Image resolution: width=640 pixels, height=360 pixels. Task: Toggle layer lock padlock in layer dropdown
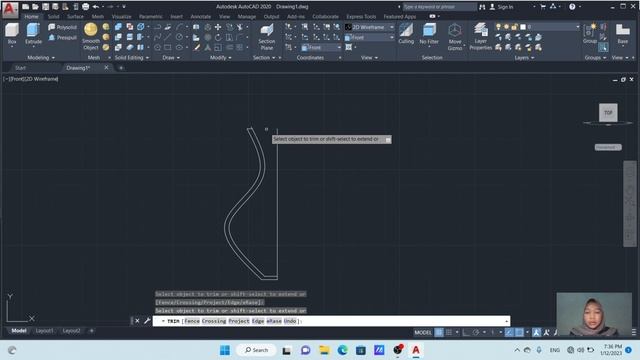pyautogui.click(x=514, y=27)
